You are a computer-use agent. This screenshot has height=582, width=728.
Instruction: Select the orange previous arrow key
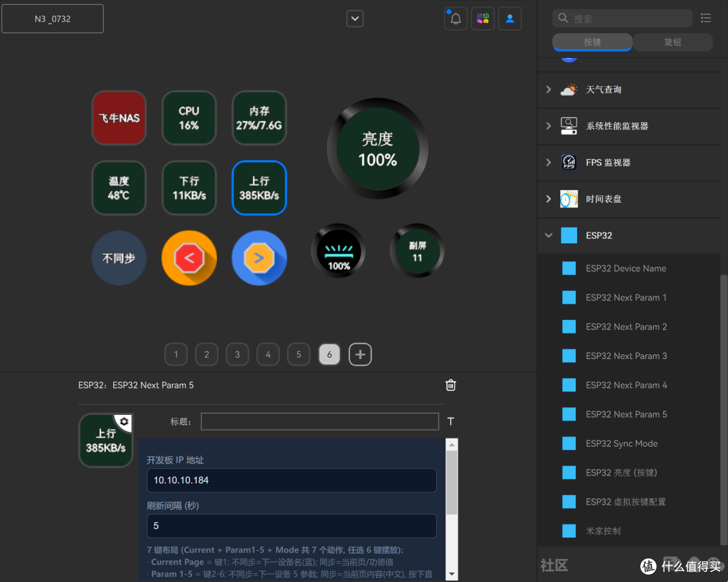tap(189, 258)
